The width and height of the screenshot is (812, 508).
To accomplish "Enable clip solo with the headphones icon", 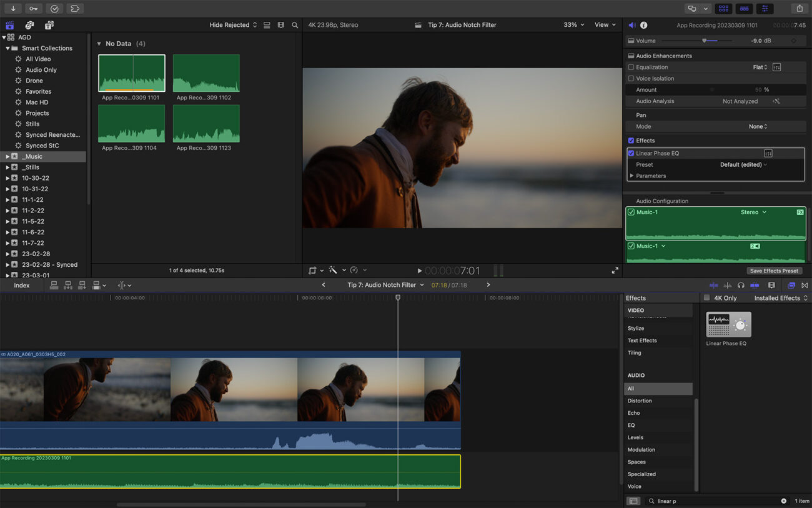I will 740,285.
